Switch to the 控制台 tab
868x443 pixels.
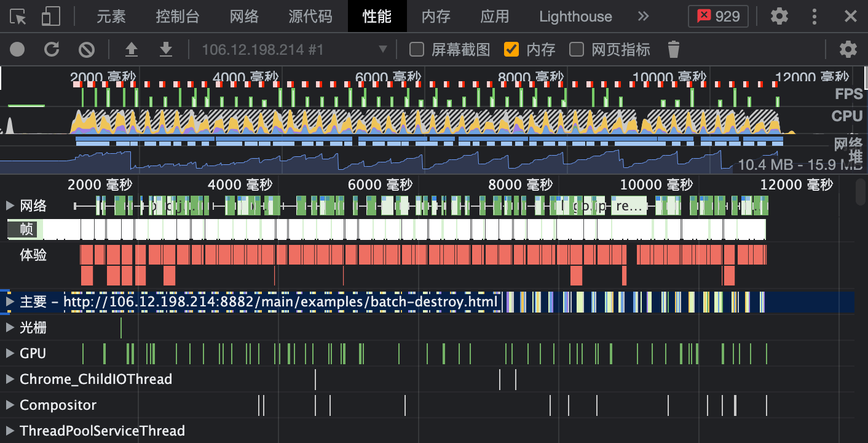177,17
